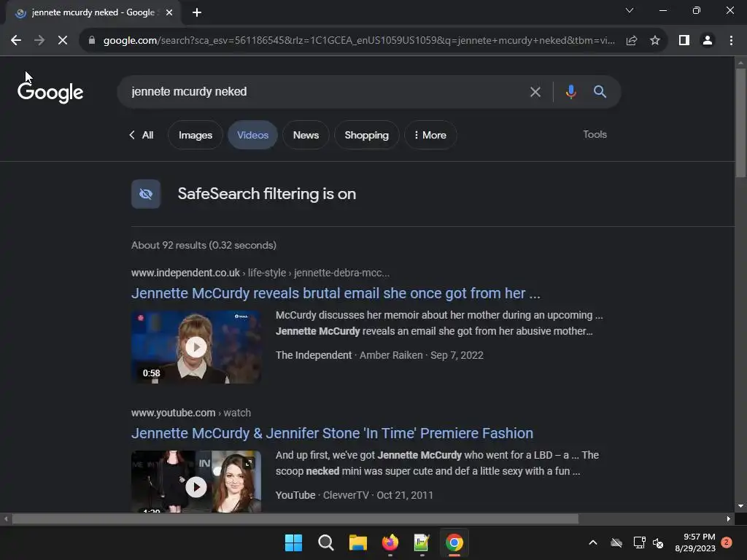This screenshot has height=560, width=747.
Task: Click the magnifier search button
Action: (x=600, y=92)
